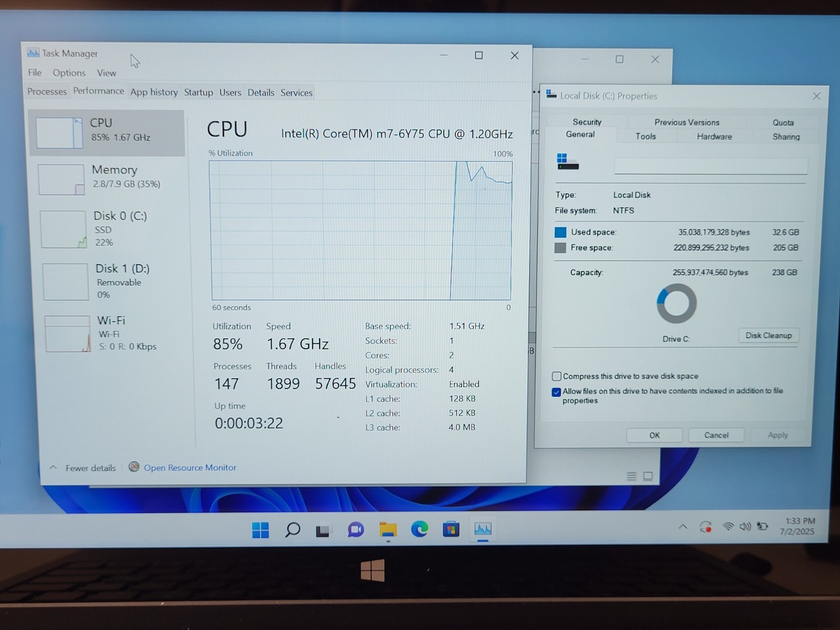840x630 pixels.
Task: Click the gray Free space swatch
Action: pyautogui.click(x=560, y=248)
